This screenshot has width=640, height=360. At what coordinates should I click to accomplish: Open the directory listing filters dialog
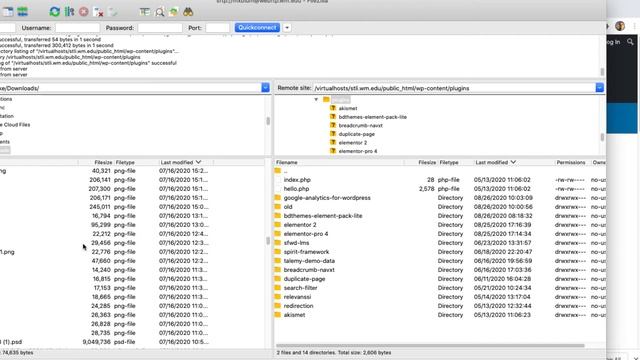144,12
